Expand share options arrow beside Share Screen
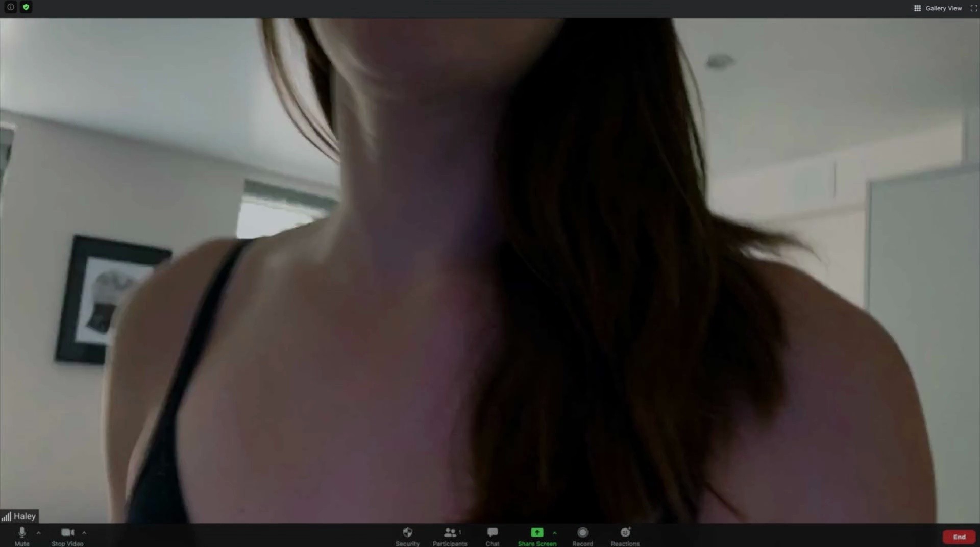Screen dimensions: 980x547 tap(555, 533)
